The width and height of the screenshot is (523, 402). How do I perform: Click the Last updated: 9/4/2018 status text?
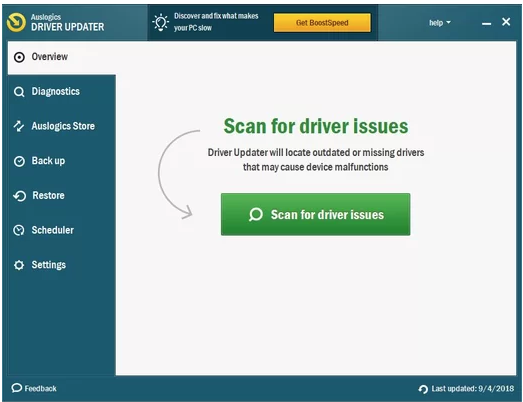[473, 389]
